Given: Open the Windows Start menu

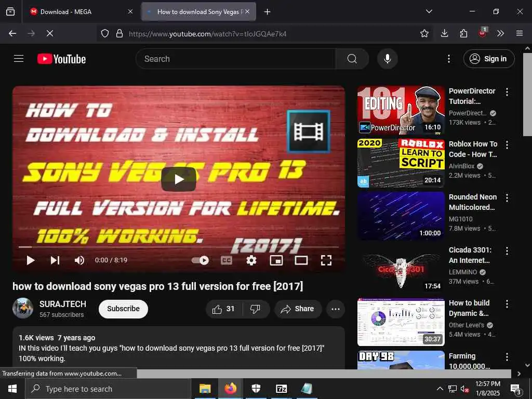Looking at the screenshot, I should [x=12, y=389].
